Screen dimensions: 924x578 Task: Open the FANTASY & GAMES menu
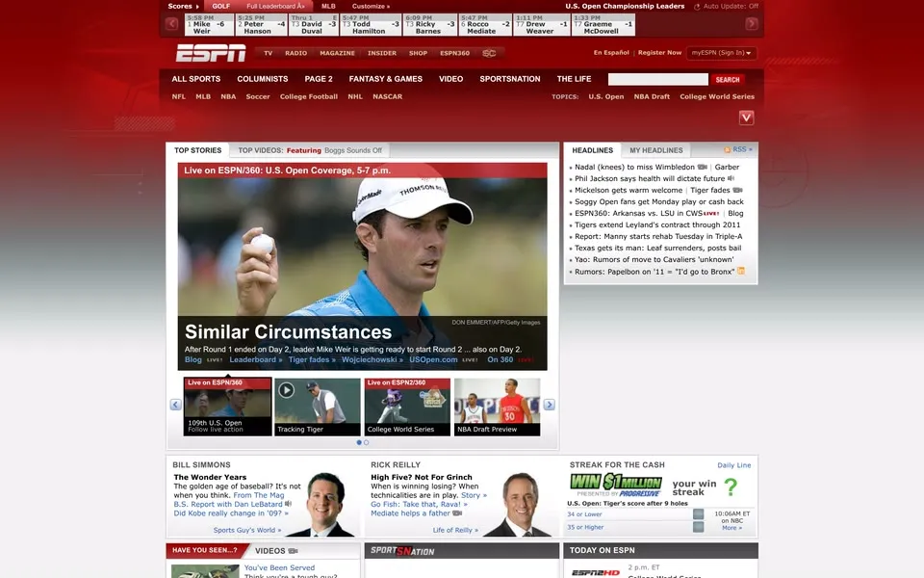point(385,79)
